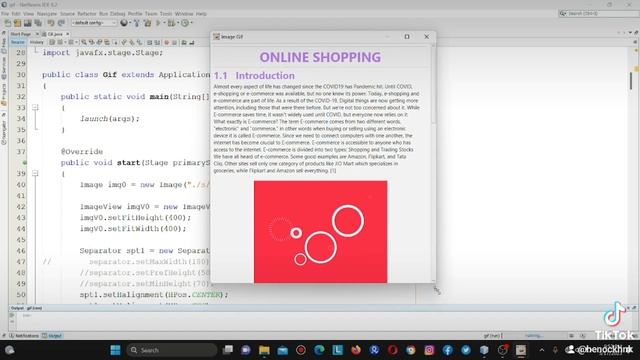640x360 pixels.
Task: Open the Debug menu
Action: point(118,14)
